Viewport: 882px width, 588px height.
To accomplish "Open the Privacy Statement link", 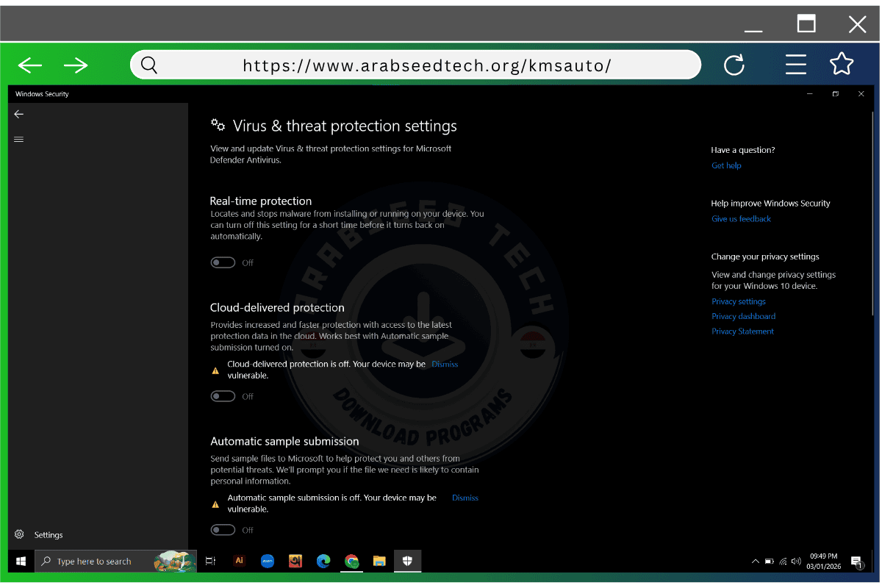I will [x=742, y=331].
